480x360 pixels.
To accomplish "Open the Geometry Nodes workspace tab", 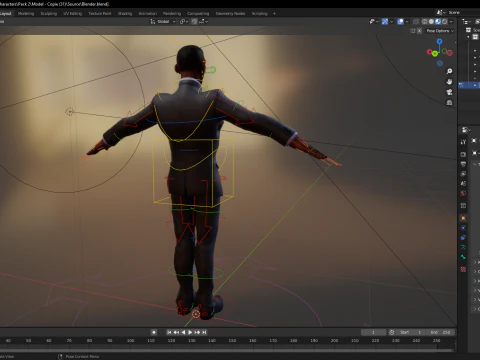I will (230, 14).
